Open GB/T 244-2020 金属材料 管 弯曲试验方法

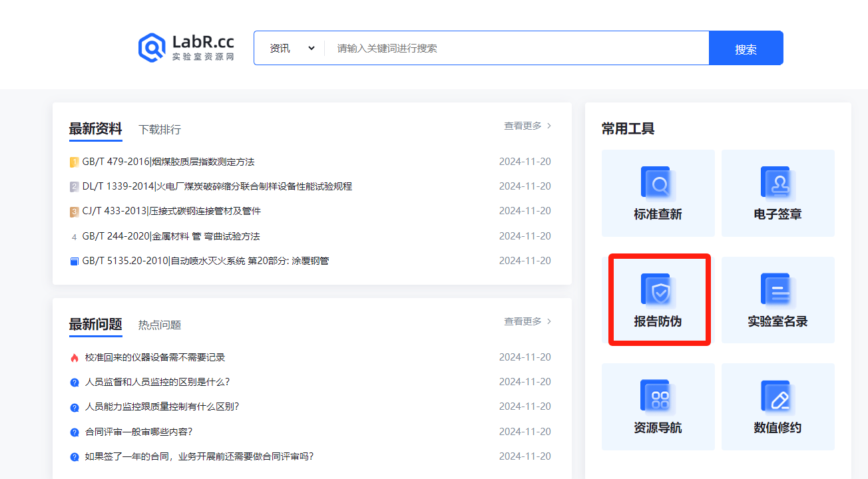pos(171,236)
